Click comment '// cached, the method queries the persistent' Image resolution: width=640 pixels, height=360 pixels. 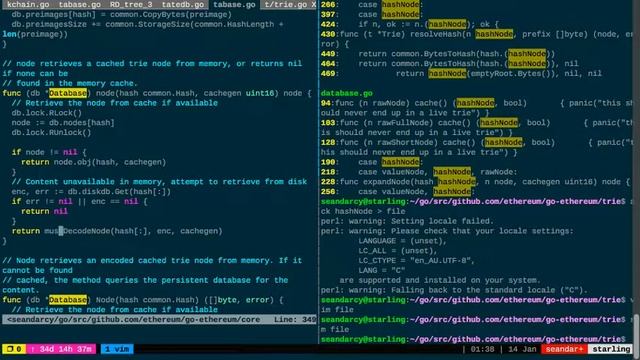(x=145, y=280)
